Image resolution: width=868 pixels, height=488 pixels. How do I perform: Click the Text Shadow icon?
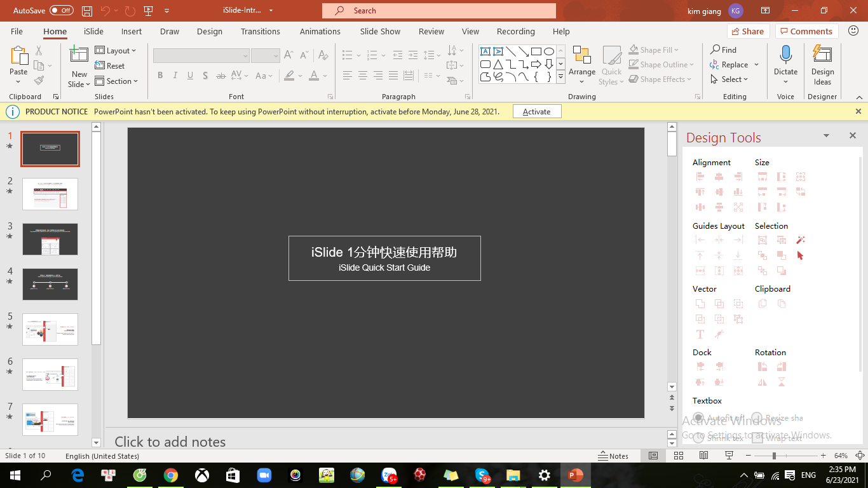pyautogui.click(x=205, y=76)
